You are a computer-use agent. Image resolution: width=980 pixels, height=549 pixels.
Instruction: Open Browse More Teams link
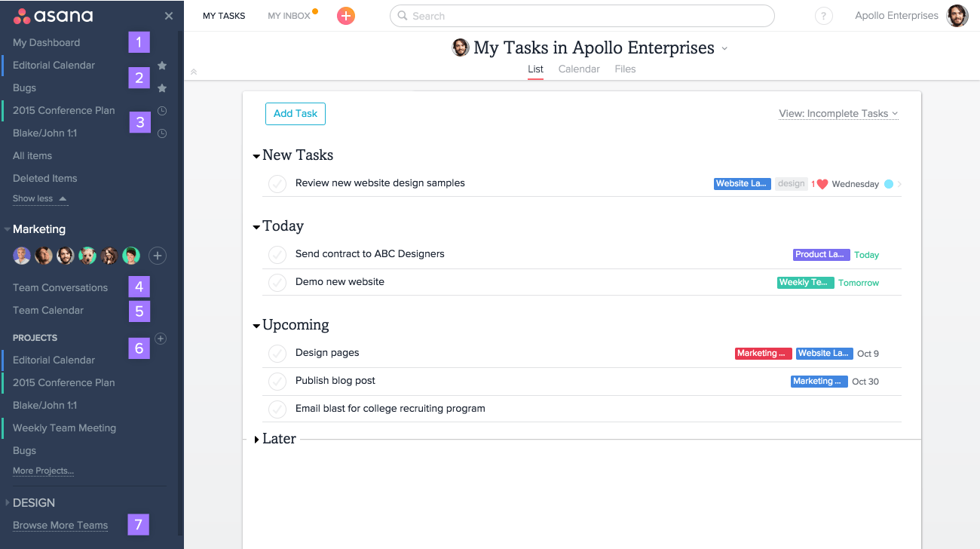point(60,526)
